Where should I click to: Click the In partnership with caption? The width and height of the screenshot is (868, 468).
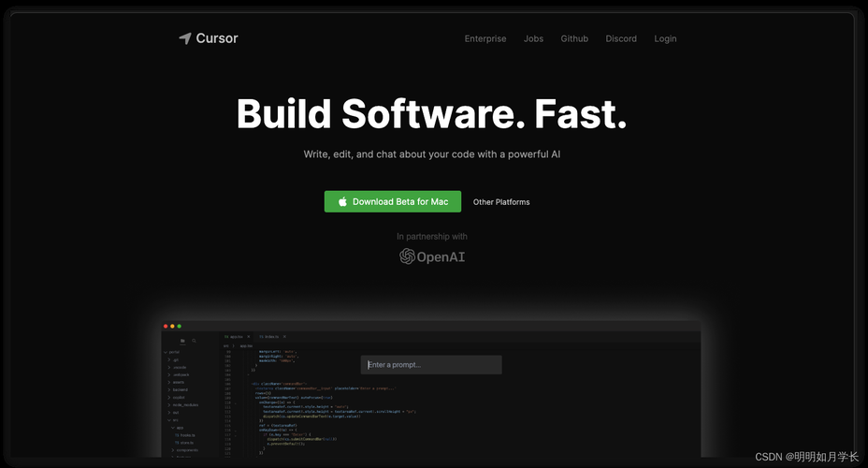coord(432,237)
